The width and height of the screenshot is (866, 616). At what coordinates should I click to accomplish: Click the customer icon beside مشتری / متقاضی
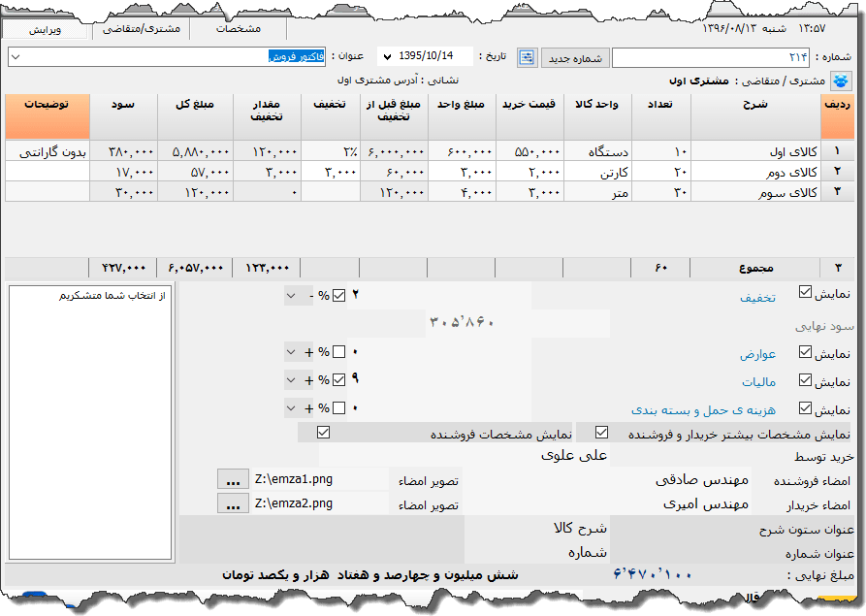(842, 80)
